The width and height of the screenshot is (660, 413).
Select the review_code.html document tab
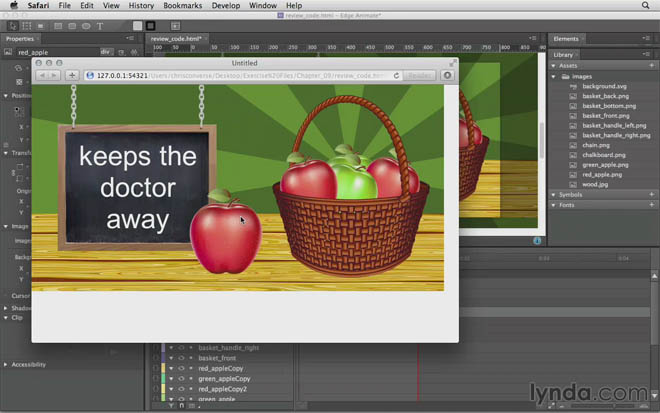[176, 39]
